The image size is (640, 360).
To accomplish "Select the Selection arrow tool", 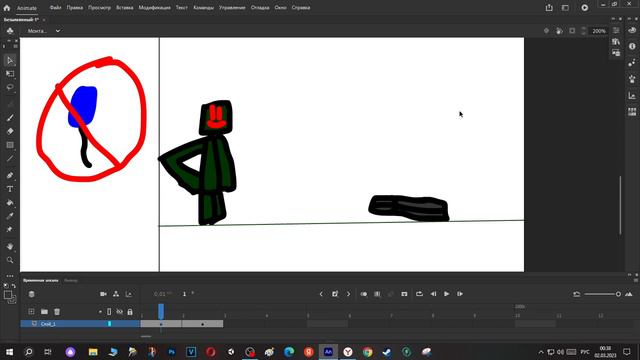I will (10, 60).
